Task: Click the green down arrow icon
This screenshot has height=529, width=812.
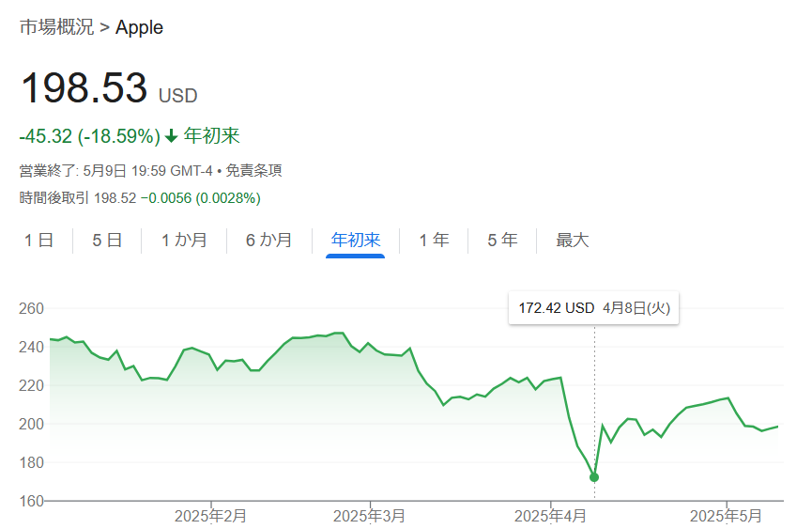Action: tap(172, 136)
